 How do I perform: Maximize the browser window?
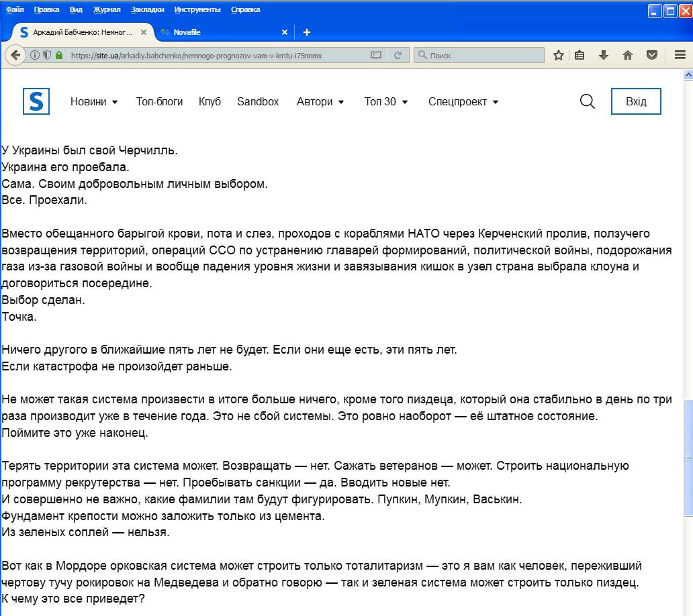(670, 11)
